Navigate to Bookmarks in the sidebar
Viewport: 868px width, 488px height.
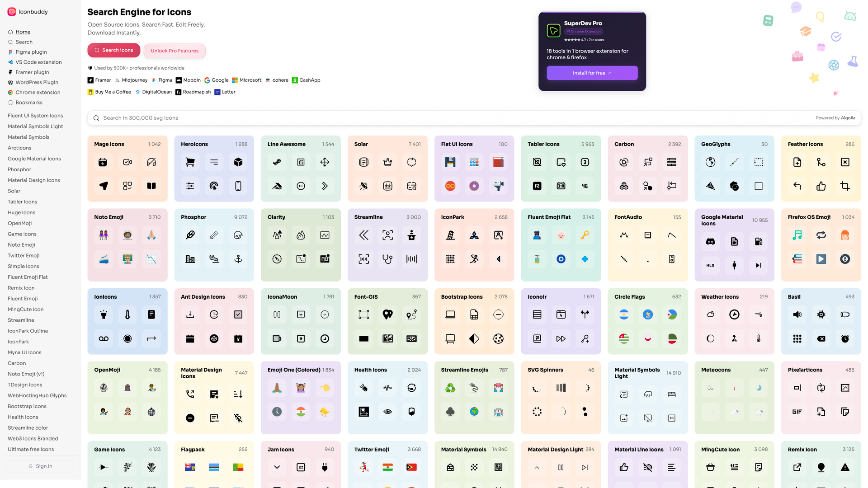pos(28,103)
